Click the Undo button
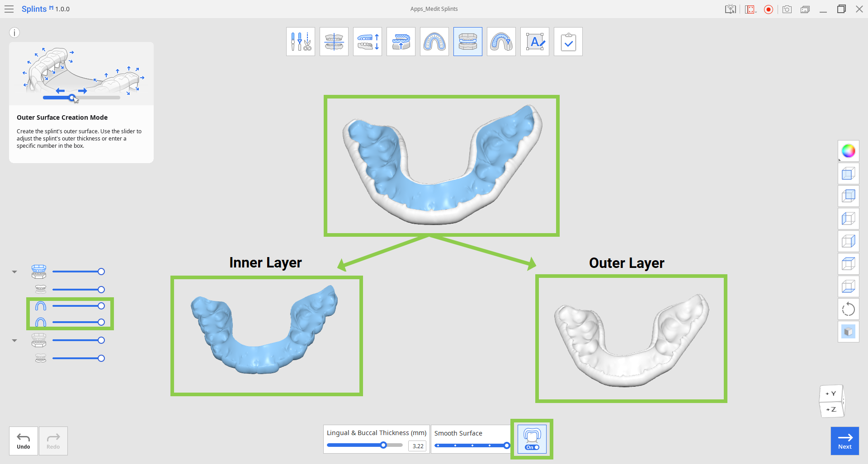The width and height of the screenshot is (868, 464). [24, 441]
